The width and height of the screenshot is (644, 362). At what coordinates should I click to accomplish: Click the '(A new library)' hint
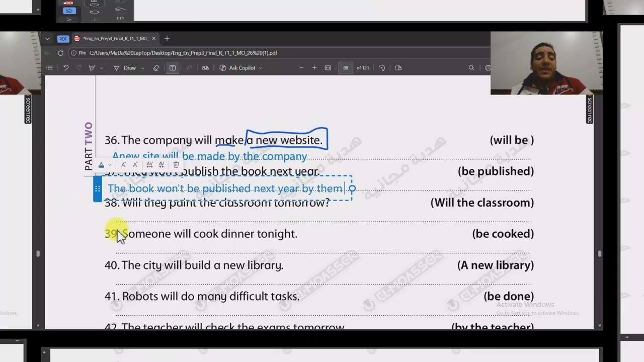(x=495, y=265)
